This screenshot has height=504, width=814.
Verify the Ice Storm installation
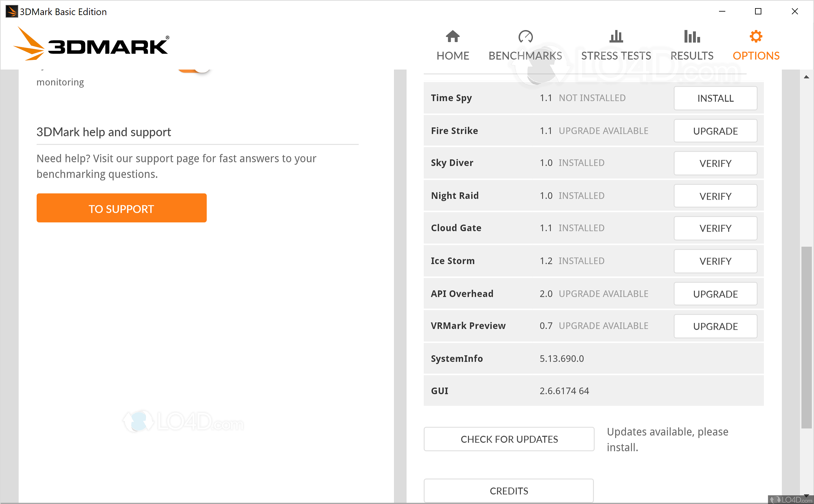716,261
